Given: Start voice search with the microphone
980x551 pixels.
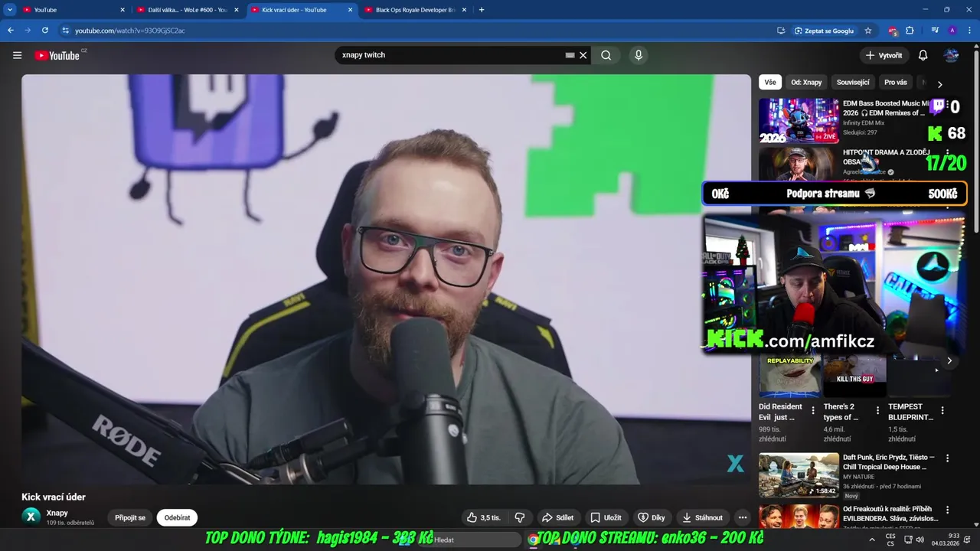Looking at the screenshot, I should pos(639,55).
